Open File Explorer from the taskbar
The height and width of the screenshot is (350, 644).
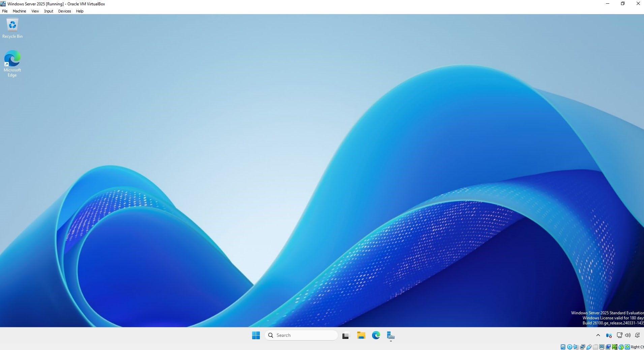click(x=361, y=336)
